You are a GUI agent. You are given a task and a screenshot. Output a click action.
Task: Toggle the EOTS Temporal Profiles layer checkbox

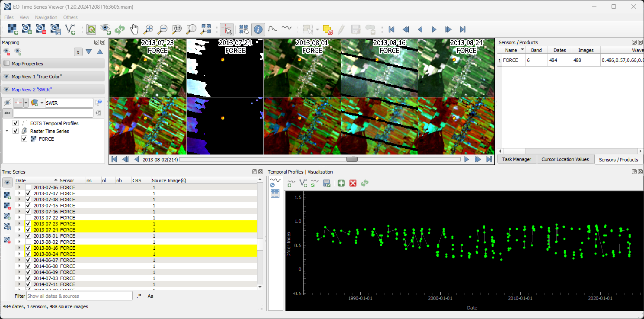click(16, 123)
